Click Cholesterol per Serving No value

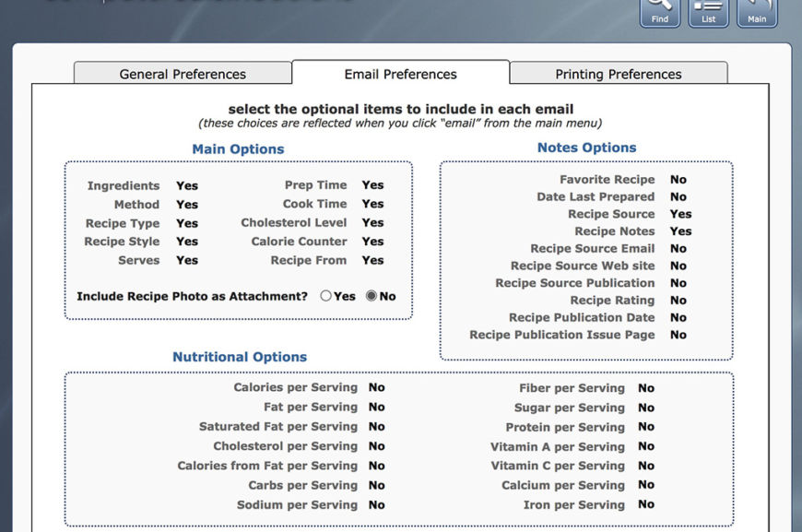coord(376,446)
